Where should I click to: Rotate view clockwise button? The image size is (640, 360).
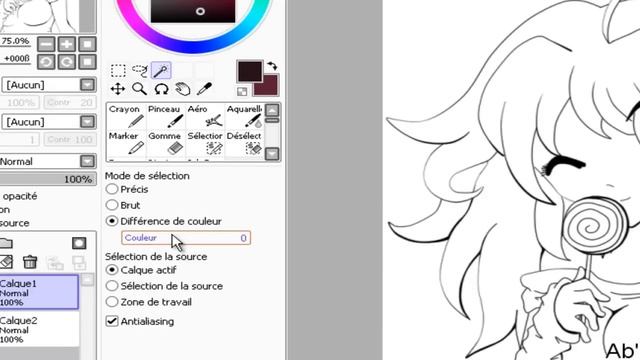67,62
